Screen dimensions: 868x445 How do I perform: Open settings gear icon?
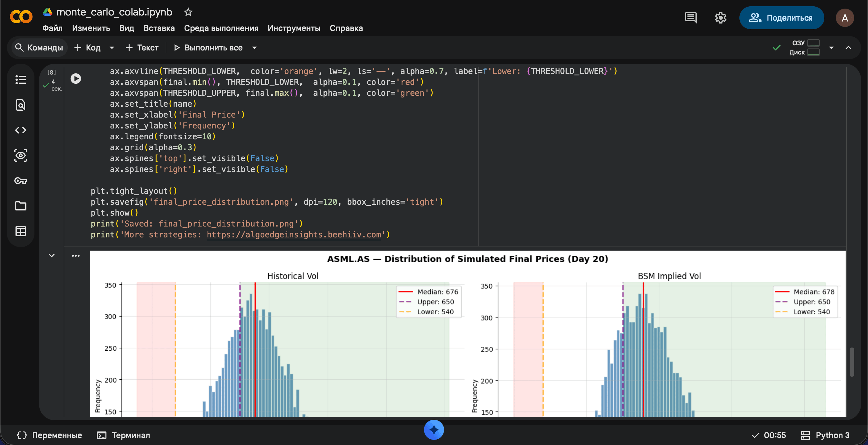coord(720,17)
